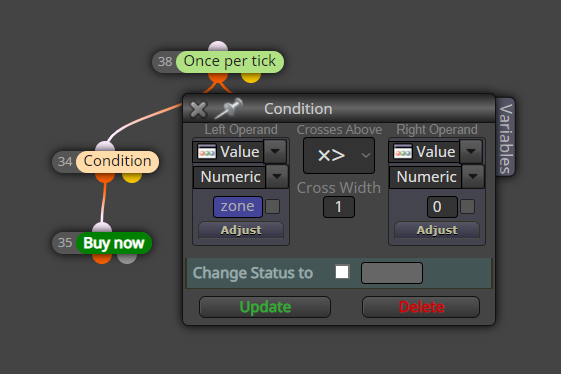Viewport: 561px width, 374px height.
Task: Open the Crosses Above operator dropdown
Action: click(339, 155)
